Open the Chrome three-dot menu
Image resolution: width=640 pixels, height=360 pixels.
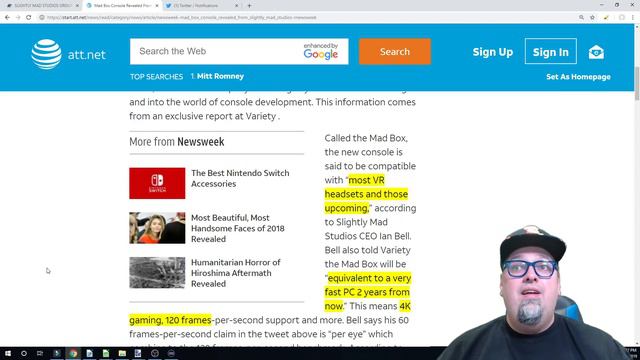[633, 18]
